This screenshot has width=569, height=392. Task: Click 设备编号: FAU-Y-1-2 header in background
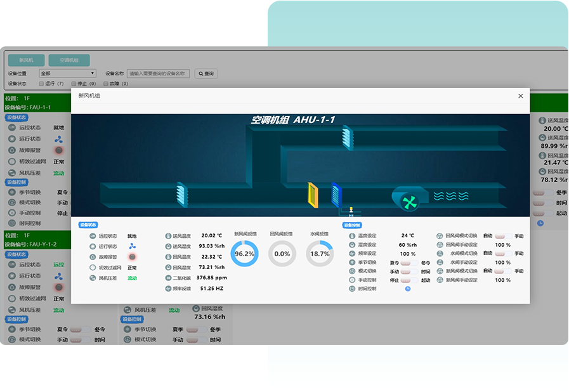[30, 244]
